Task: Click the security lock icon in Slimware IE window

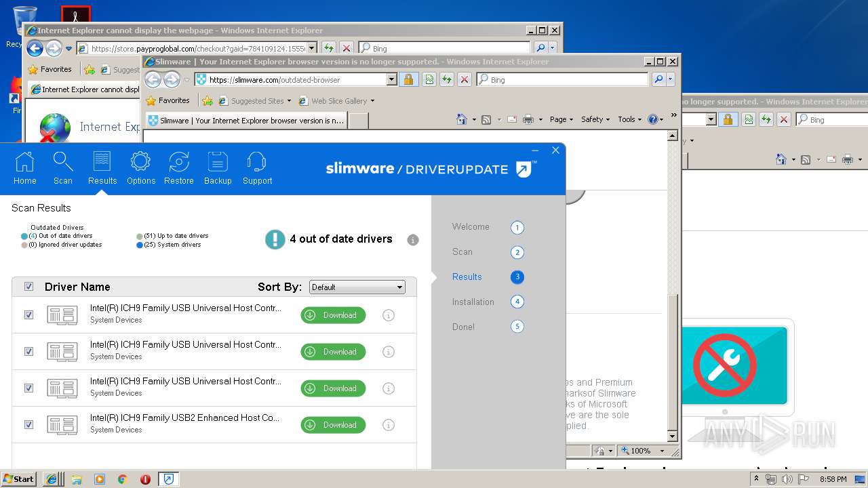Action: pos(408,80)
